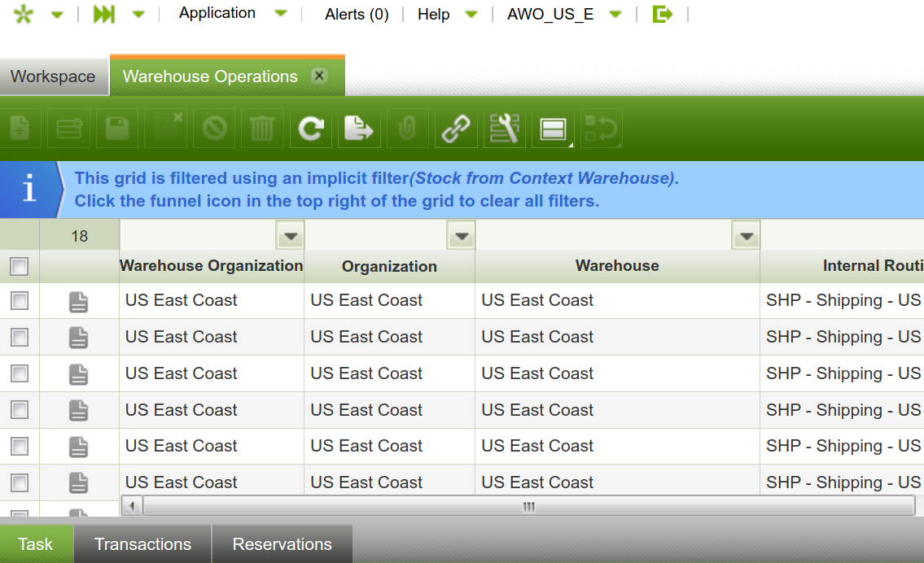Click the green asterisk home icon
Screen dimensions: 924x563
23,14
